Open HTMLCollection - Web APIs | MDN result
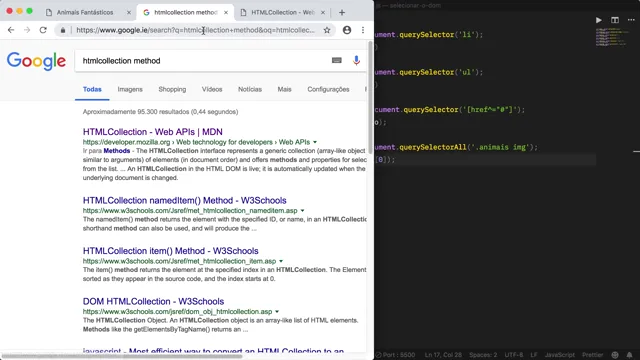Viewport: 640px width, 360px height. (153, 132)
